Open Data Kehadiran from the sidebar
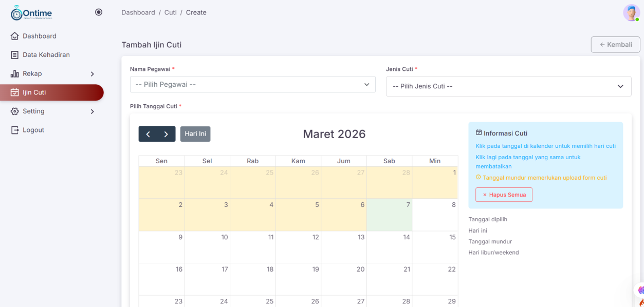 click(46, 55)
